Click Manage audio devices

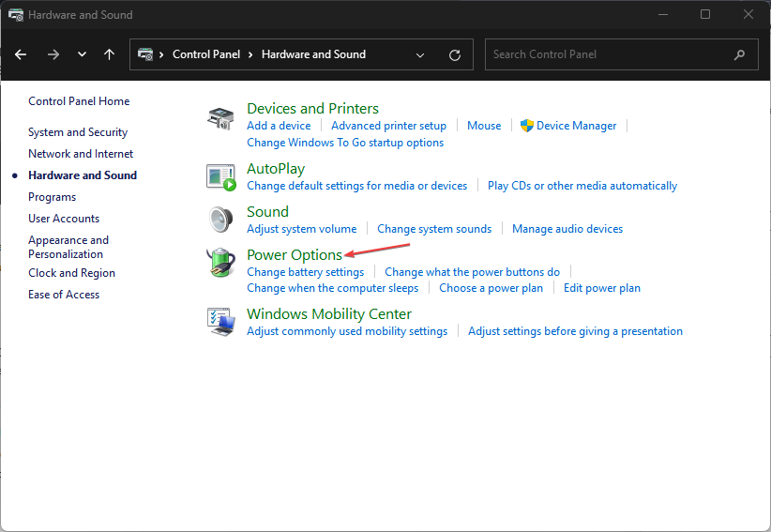(567, 229)
